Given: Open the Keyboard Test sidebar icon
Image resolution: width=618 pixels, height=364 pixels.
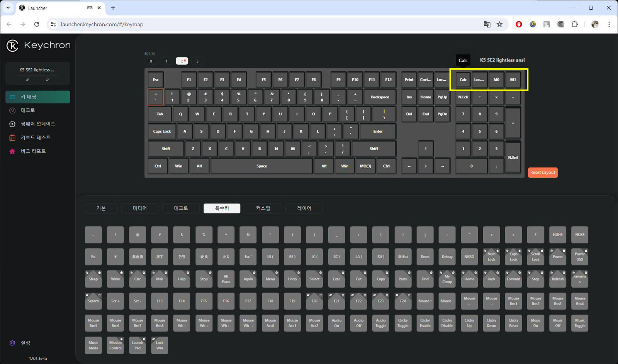Looking at the screenshot, I should 12,137.
